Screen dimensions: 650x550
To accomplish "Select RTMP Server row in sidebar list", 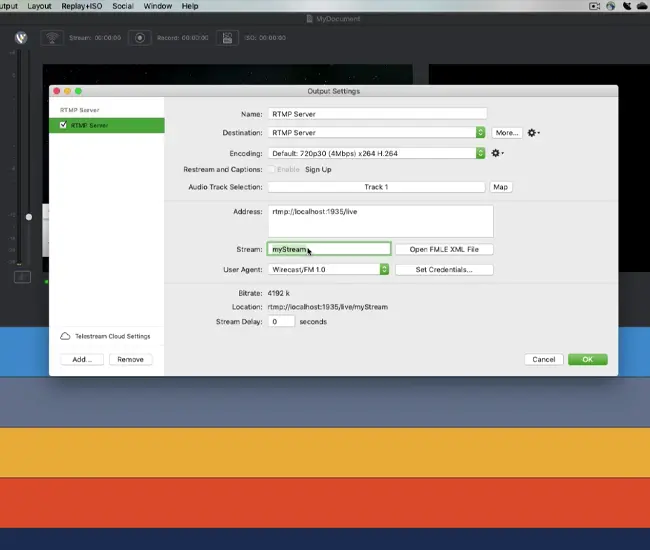I will point(107,125).
